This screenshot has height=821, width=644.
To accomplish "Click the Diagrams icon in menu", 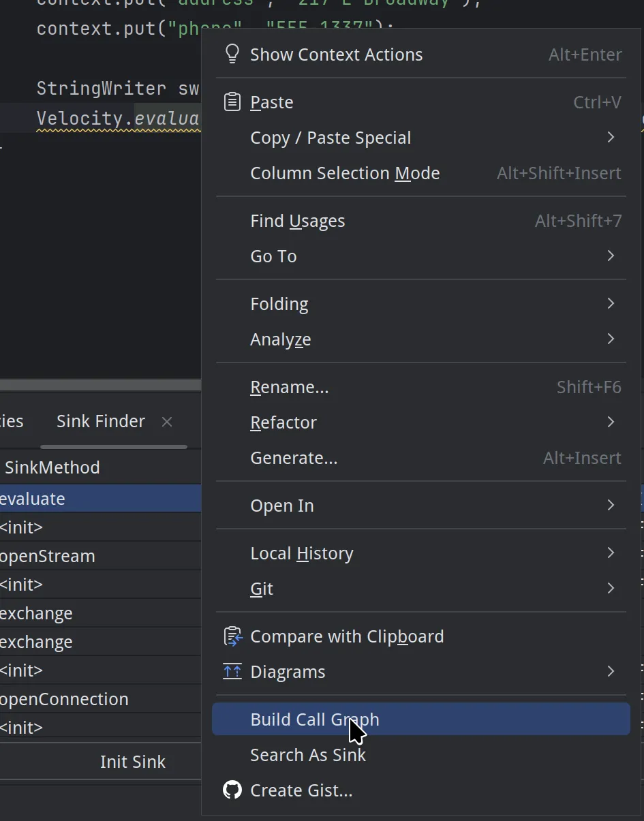I will [x=232, y=672].
